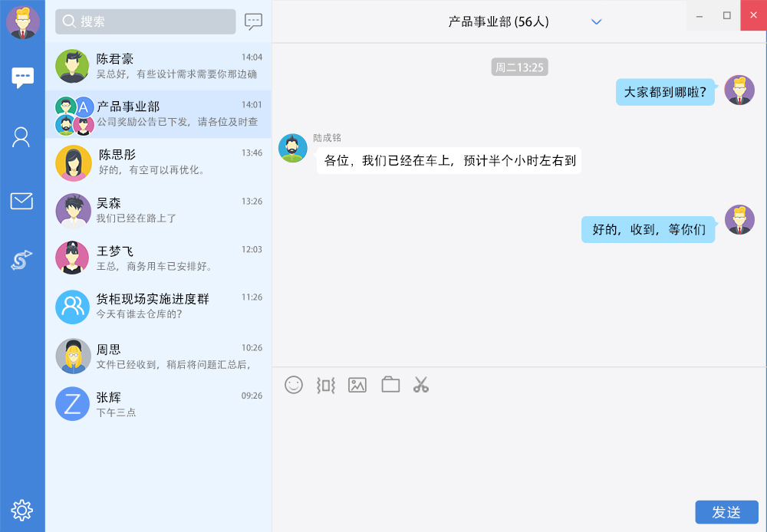The height and width of the screenshot is (532, 767).
Task: Click the message bubble 好的，收到，等你们
Action: tap(648, 229)
